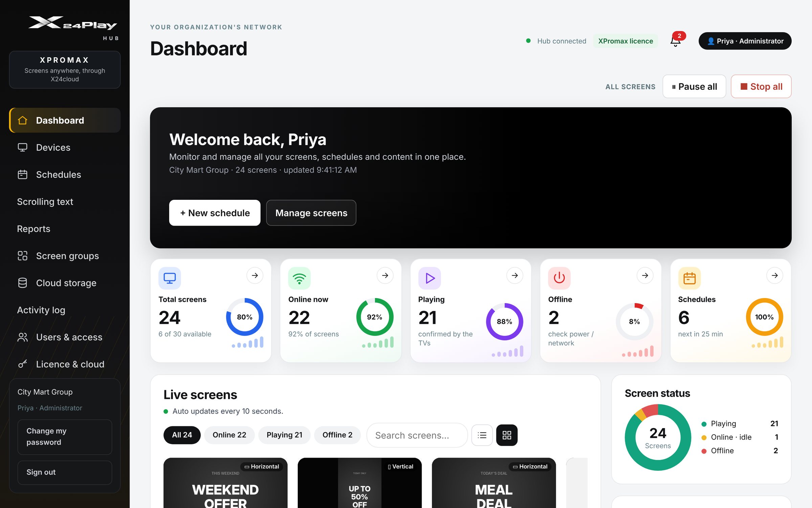812x508 pixels.
Task: Click Pause all button
Action: [694, 87]
